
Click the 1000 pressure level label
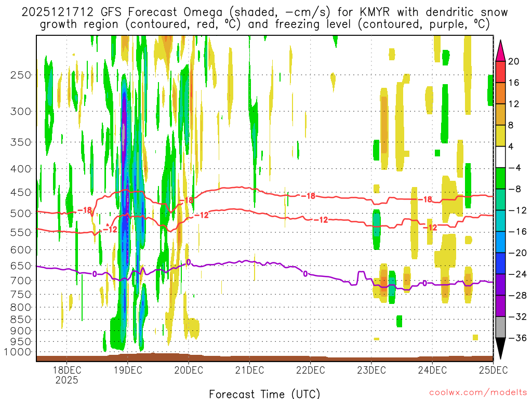pos(17,352)
